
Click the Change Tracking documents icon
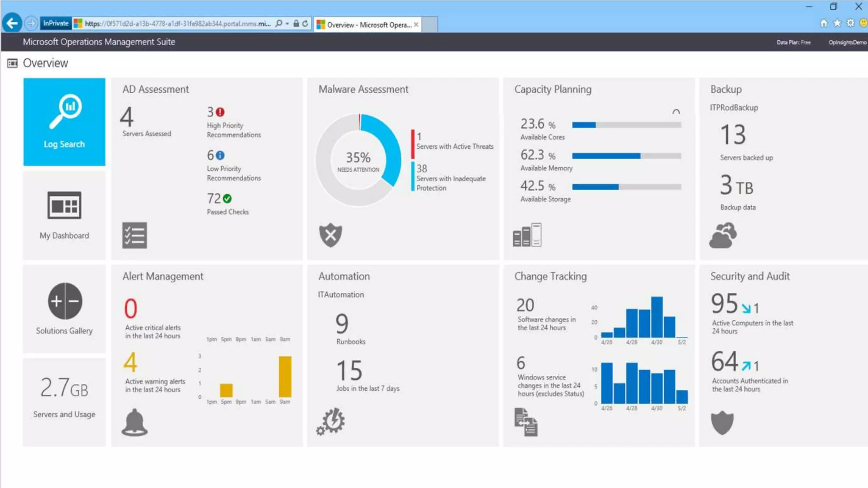tap(526, 422)
